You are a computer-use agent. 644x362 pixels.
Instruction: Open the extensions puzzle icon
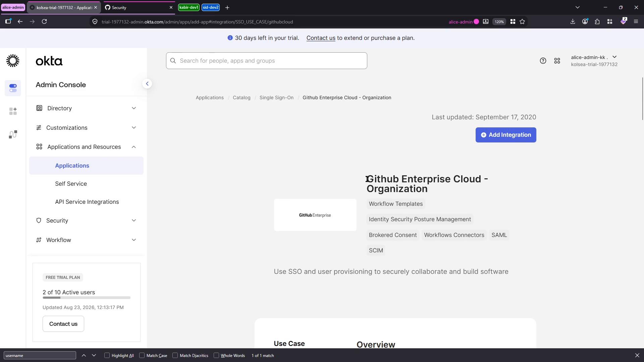point(597,21)
